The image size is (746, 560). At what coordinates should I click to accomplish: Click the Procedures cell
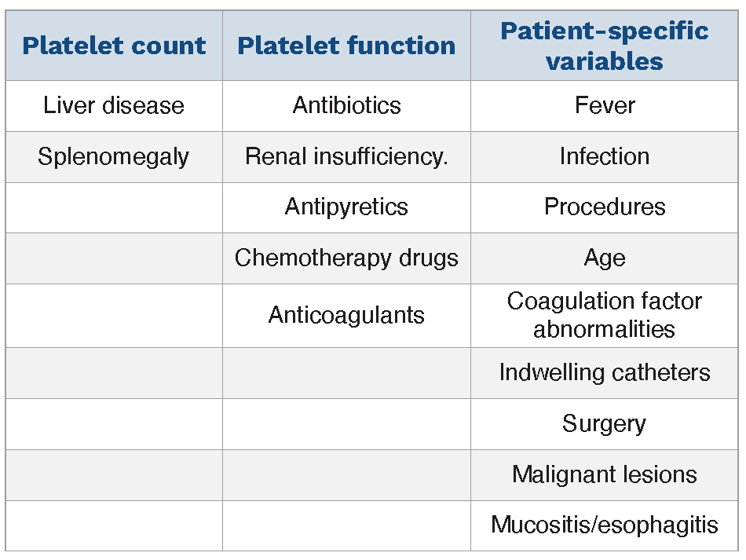604,207
